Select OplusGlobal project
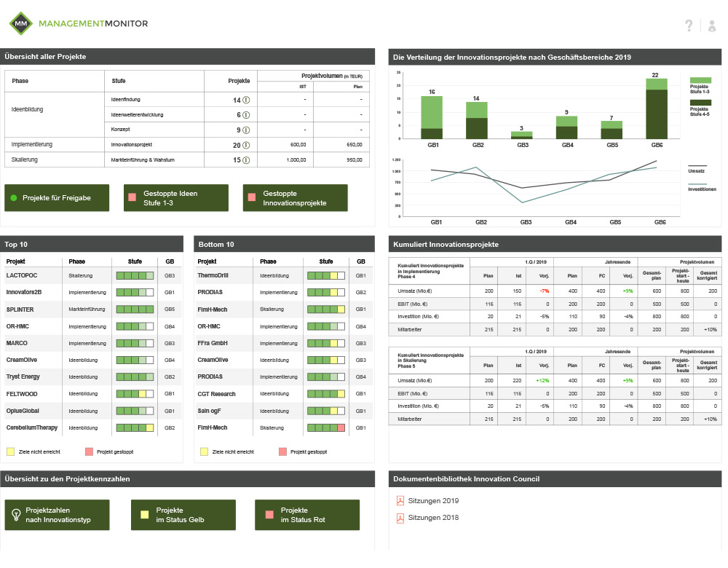728x568 pixels. [23, 411]
